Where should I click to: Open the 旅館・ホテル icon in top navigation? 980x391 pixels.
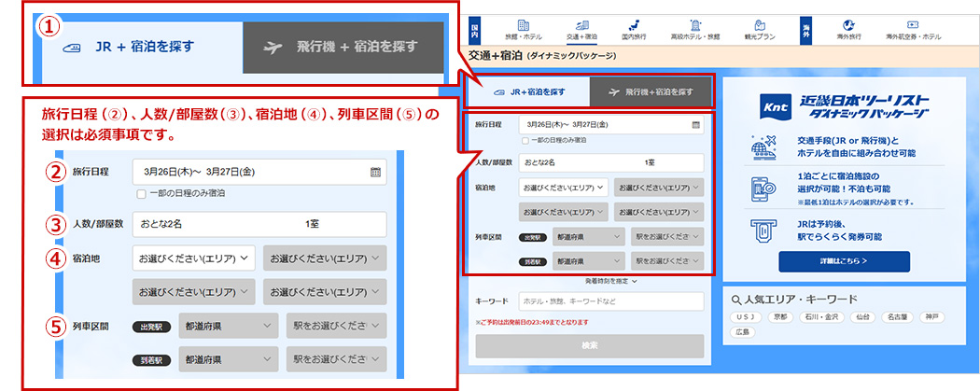[524, 25]
